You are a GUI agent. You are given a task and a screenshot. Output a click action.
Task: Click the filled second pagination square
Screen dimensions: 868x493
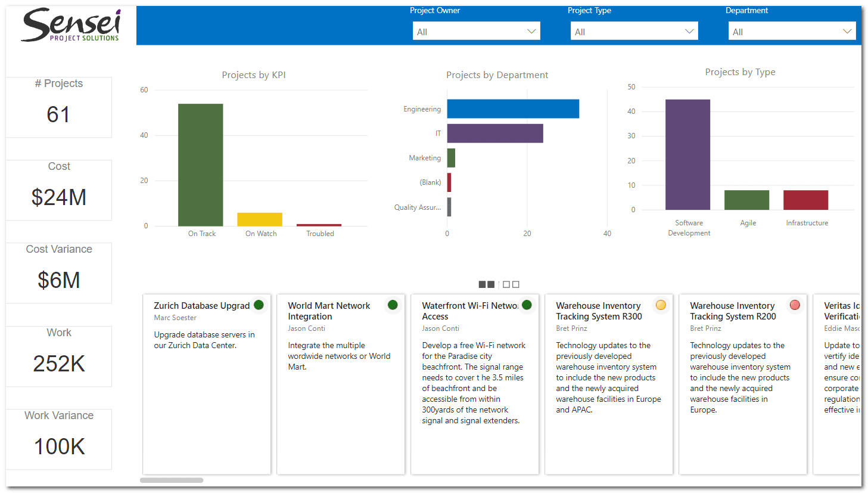point(491,284)
